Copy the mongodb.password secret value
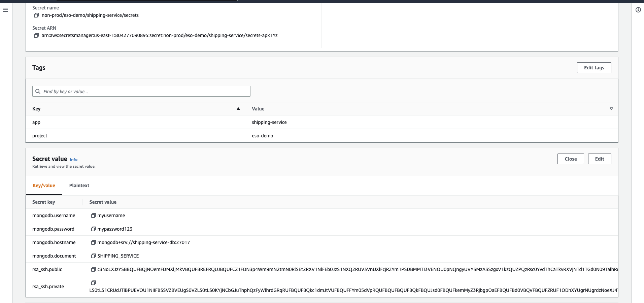644x303 pixels. [x=93, y=229]
